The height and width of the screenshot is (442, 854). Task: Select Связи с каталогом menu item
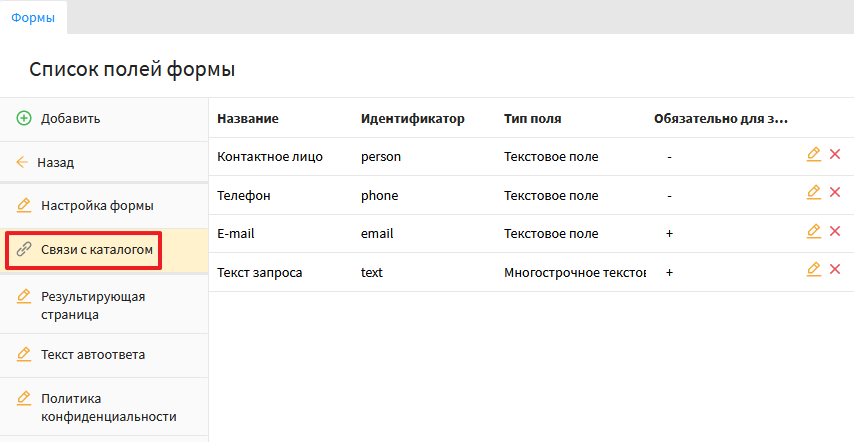click(x=96, y=249)
